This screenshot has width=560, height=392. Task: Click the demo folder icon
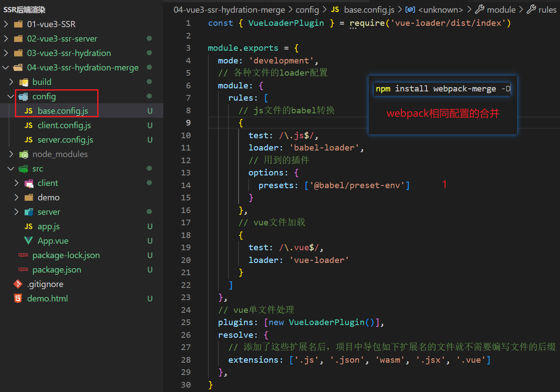click(29, 197)
